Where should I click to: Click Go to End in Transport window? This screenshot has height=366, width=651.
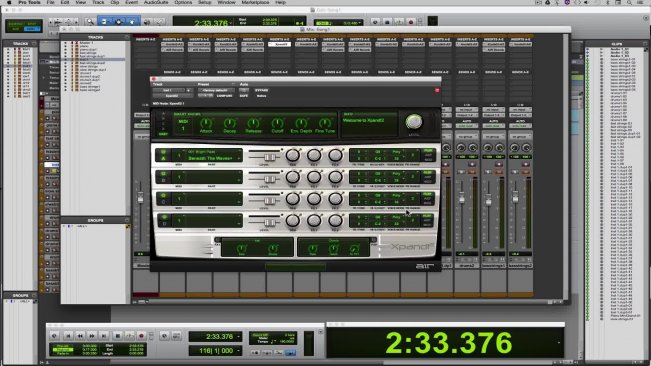click(104, 336)
